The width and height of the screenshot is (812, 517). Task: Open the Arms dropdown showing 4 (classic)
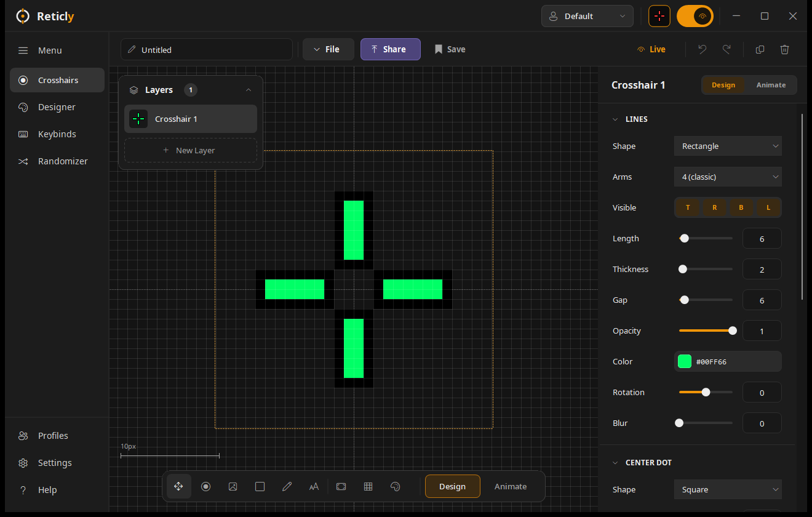pyautogui.click(x=728, y=177)
